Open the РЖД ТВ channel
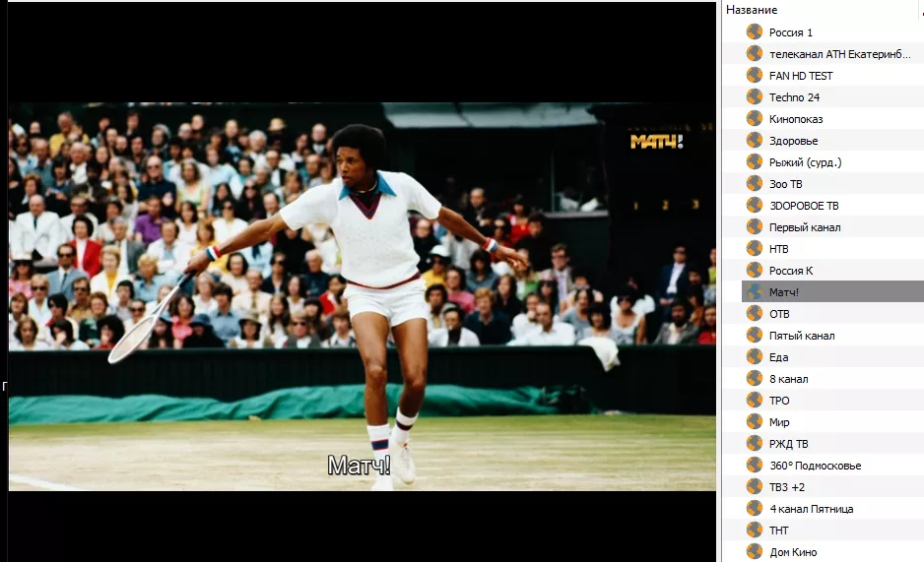Viewport: 924px width, 562px height. pos(788,444)
